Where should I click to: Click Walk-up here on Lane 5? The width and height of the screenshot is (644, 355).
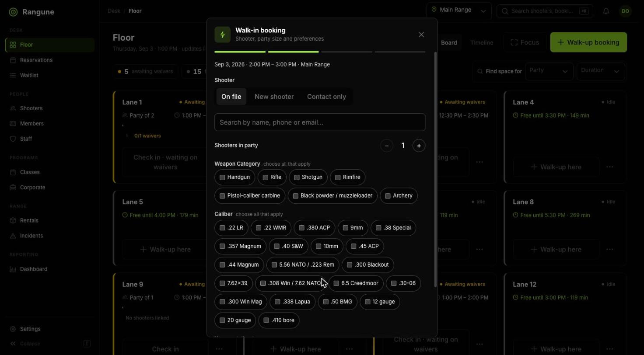(x=165, y=249)
